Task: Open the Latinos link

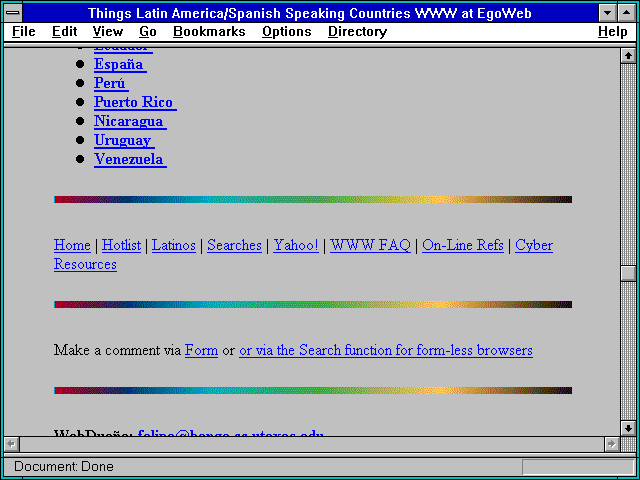Action: tap(174, 245)
